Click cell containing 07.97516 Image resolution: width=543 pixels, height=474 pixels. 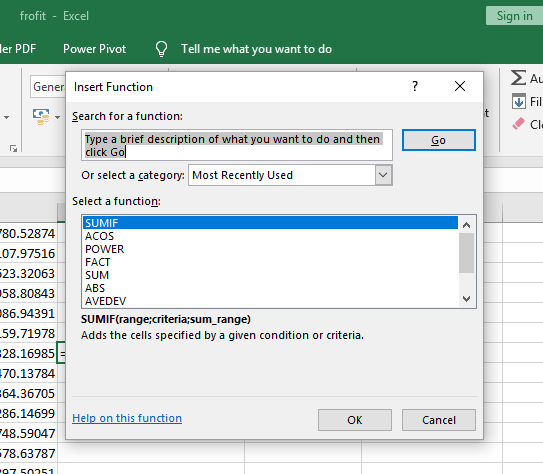pos(28,253)
